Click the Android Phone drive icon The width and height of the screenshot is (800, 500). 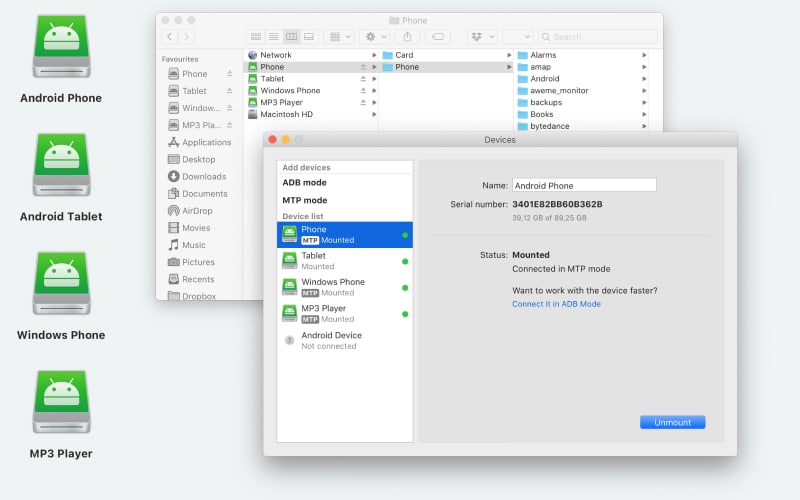[x=62, y=46]
